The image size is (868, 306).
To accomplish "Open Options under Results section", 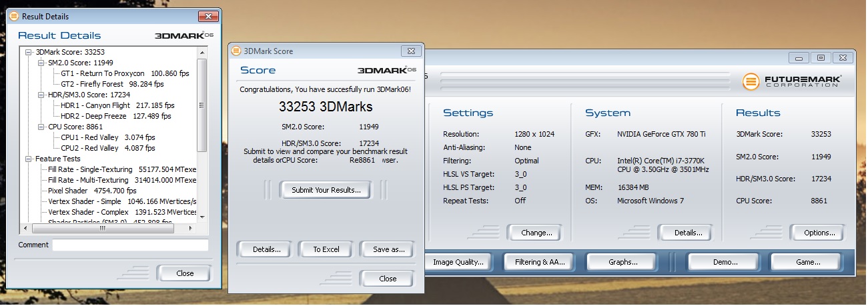I will click(818, 233).
